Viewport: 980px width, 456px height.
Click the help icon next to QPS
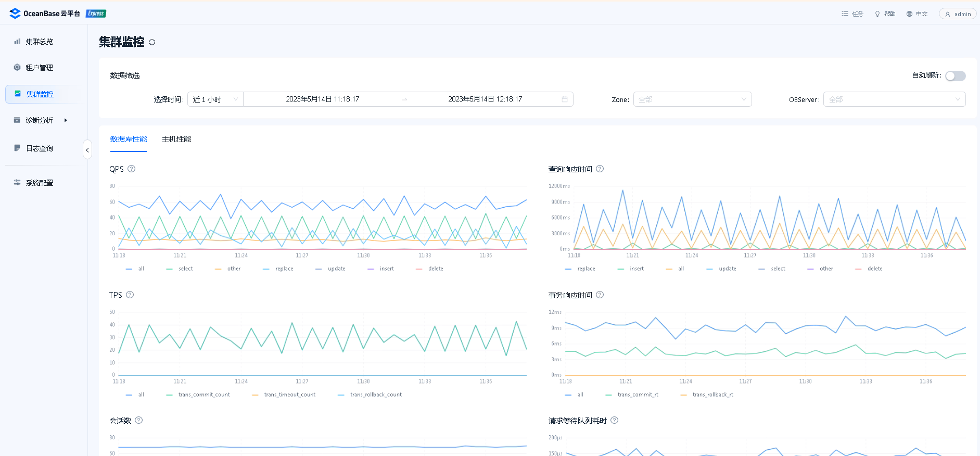[132, 169]
